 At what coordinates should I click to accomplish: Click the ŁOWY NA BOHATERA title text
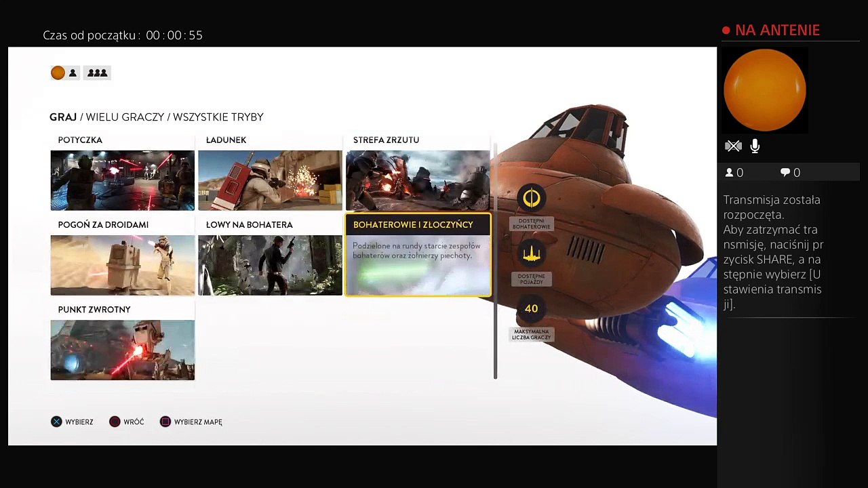249,224
